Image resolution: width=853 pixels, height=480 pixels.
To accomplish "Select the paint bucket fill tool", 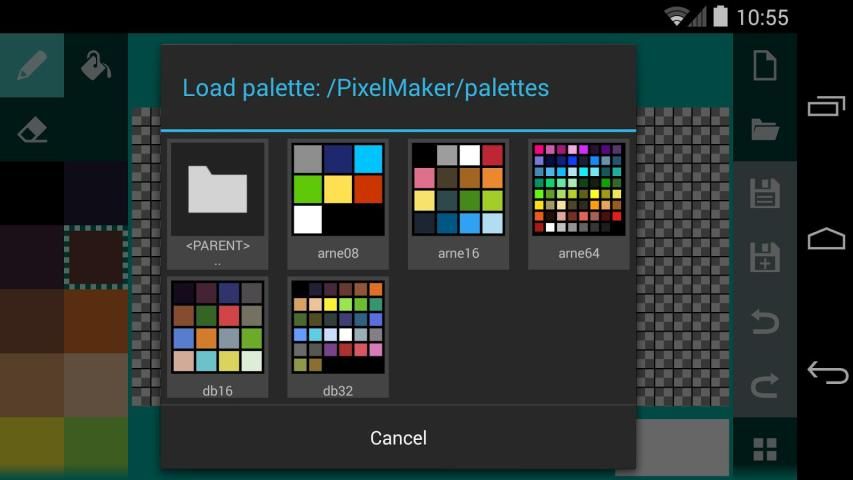I will point(96,66).
